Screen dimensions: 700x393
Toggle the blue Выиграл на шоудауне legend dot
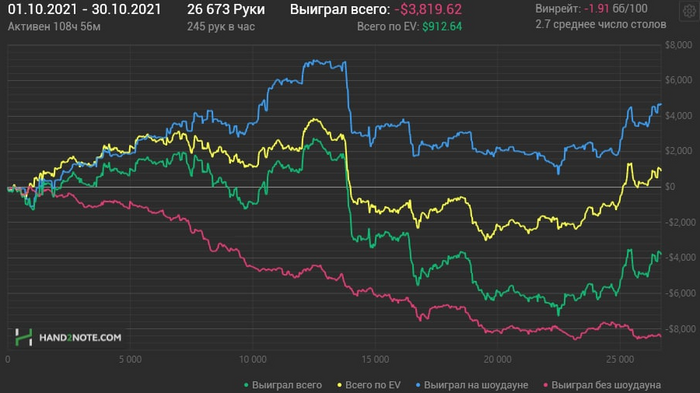(418, 385)
